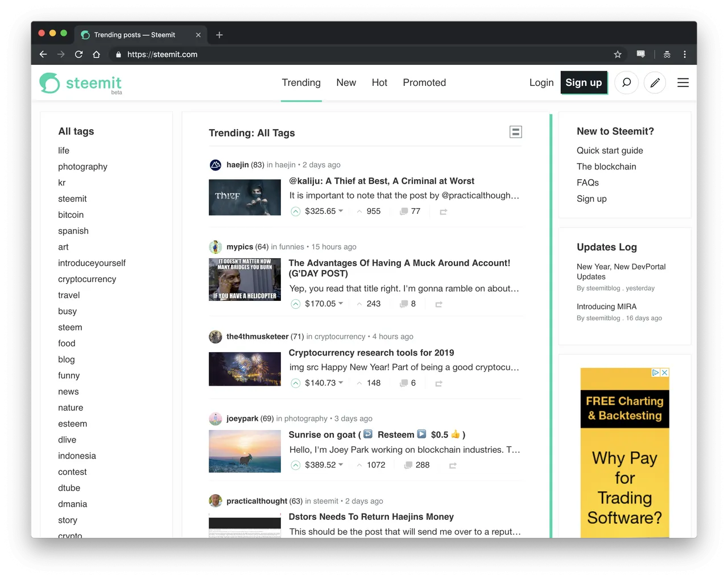The width and height of the screenshot is (728, 579).
Task: Open the sunrise goat thumbnail
Action: point(245,452)
